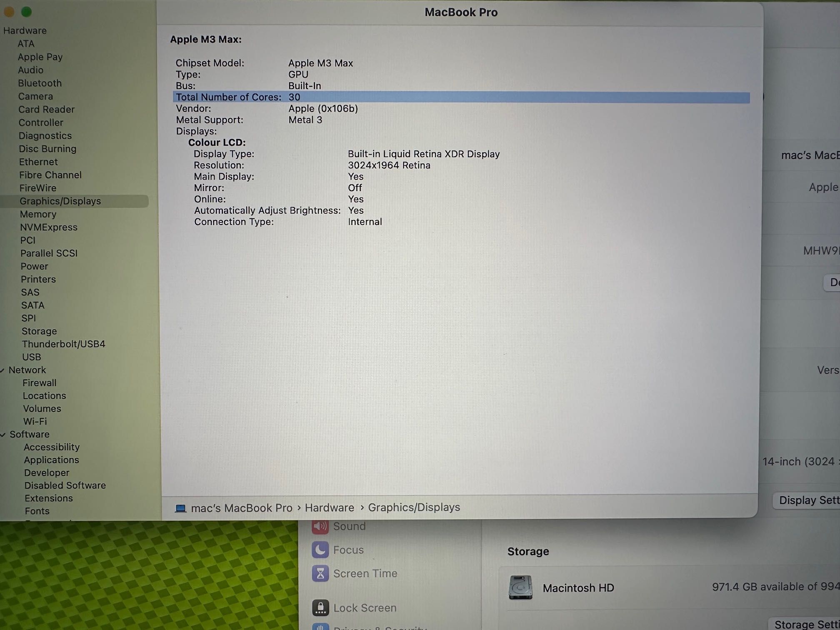The image size is (840, 630).
Task: Click Graphics/Displays in the path bar
Action: tap(414, 507)
